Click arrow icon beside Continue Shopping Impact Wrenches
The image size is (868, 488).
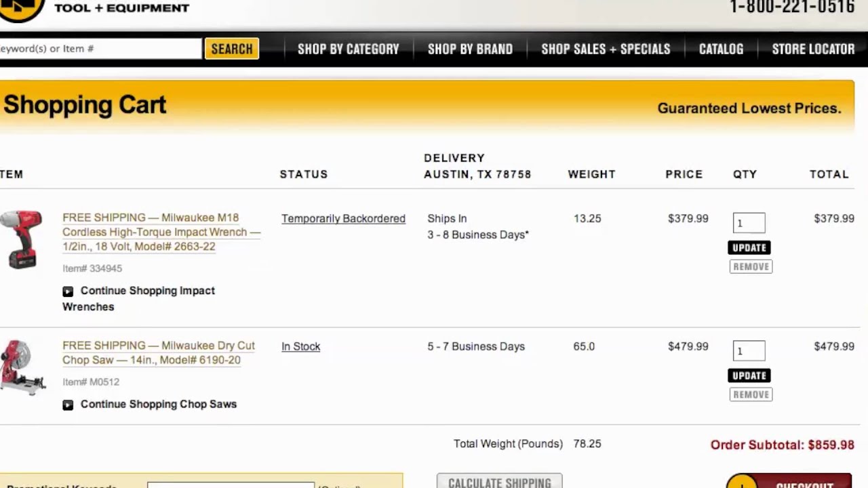[68, 291]
